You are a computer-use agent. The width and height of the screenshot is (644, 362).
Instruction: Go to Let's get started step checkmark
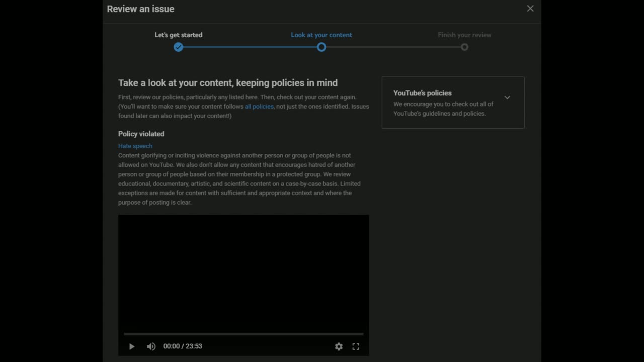pos(179,47)
